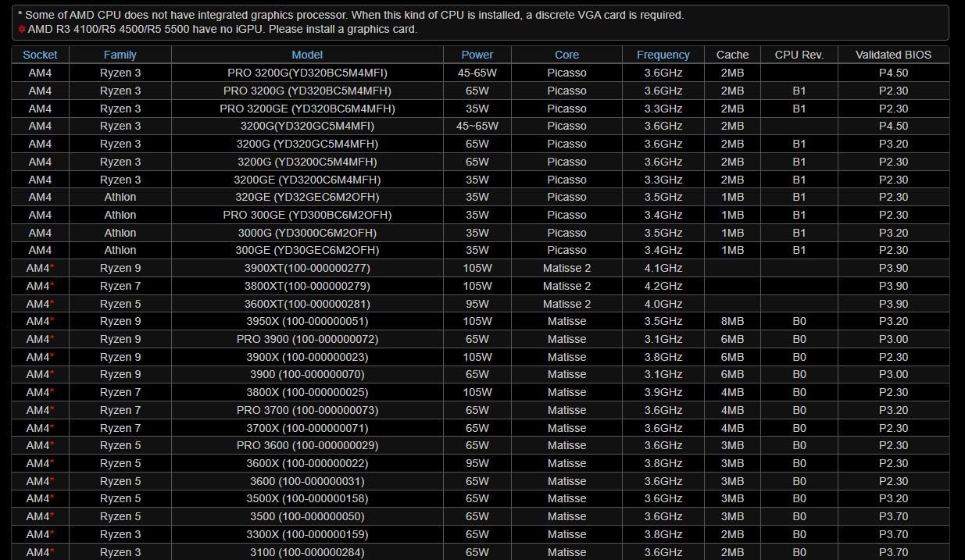
Task: Click the 95W power cell in 3600XT row
Action: pos(477,304)
